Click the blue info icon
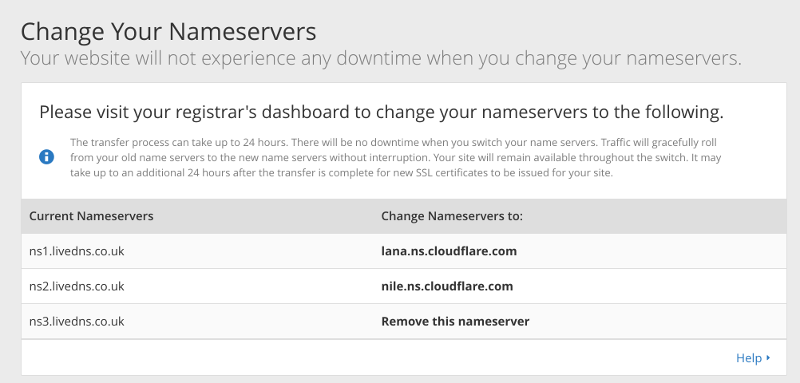800x383 pixels. tap(46, 157)
